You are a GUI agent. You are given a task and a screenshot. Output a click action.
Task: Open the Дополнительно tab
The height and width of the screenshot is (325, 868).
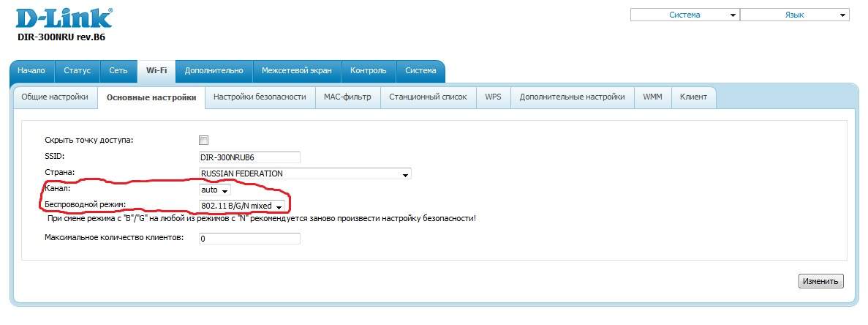click(x=214, y=70)
